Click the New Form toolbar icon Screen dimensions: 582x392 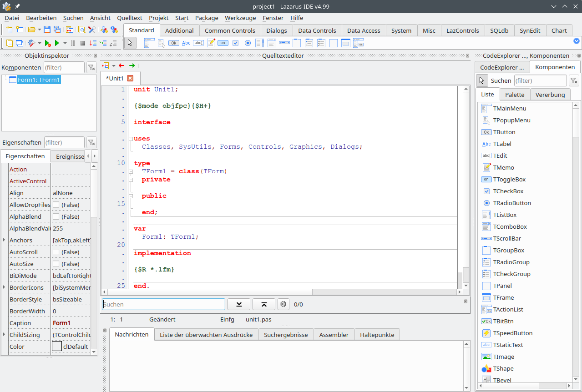[x=20, y=30]
